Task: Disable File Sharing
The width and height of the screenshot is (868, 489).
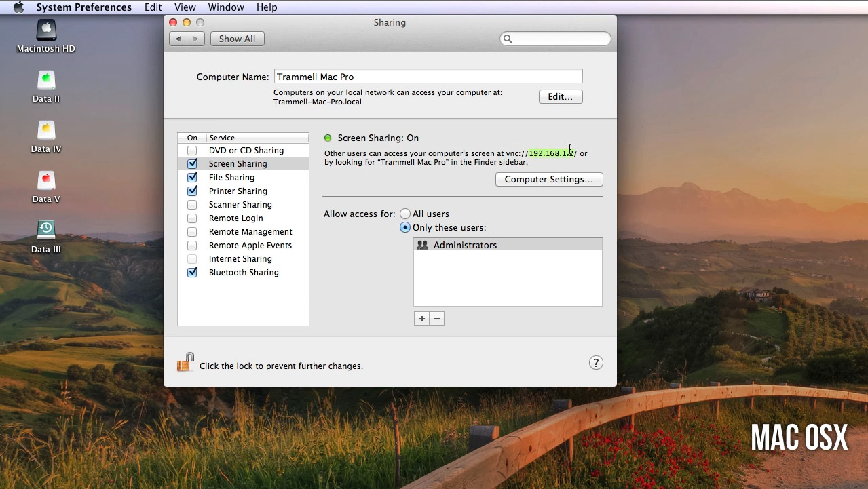Action: click(x=192, y=177)
